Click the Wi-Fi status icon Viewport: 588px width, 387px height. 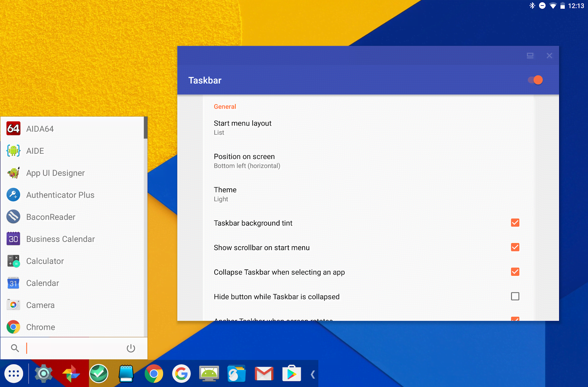click(x=553, y=6)
